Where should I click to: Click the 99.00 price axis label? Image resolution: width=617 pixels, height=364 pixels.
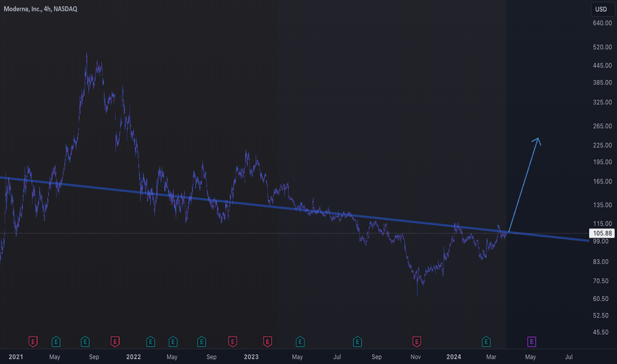coord(601,241)
